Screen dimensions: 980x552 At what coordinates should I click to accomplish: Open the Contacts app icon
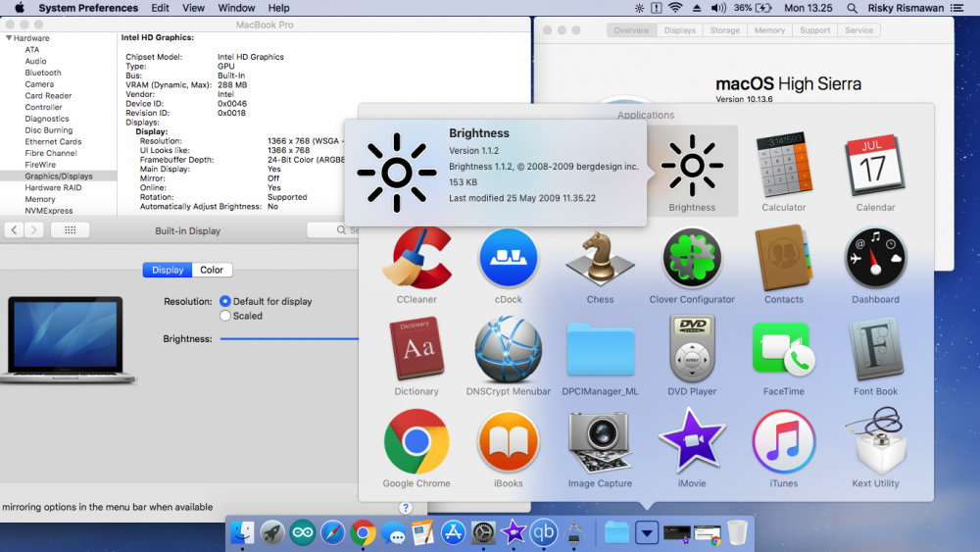783,258
